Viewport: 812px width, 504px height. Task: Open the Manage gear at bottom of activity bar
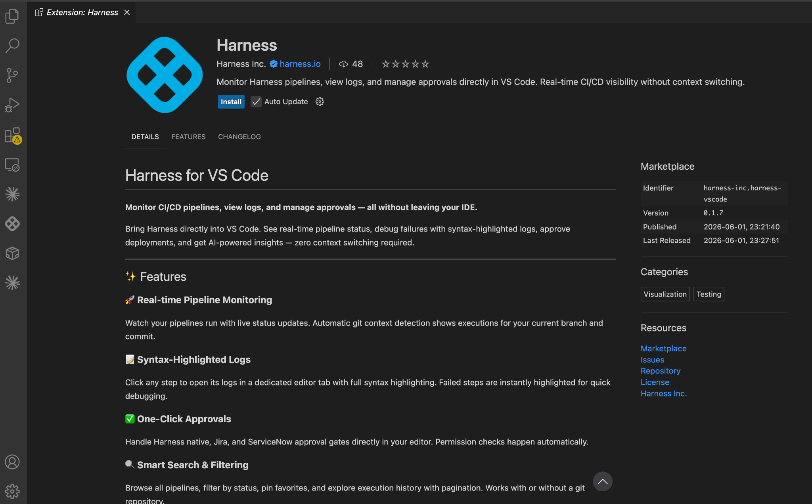point(12,491)
